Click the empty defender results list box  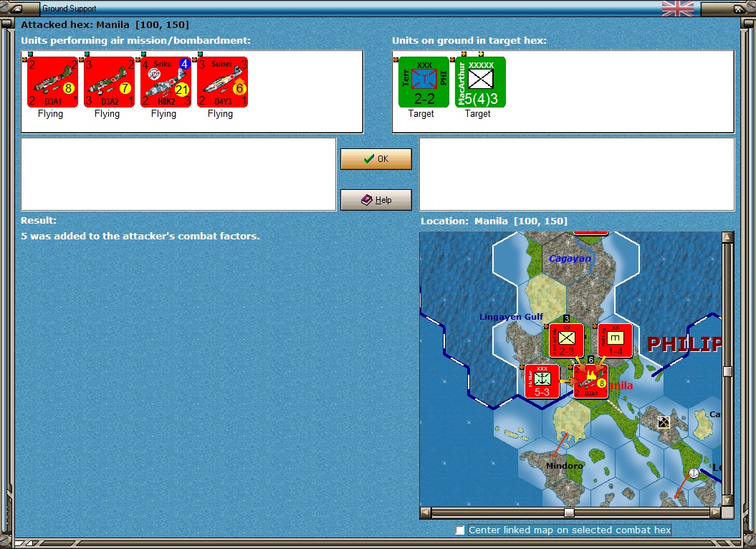577,174
